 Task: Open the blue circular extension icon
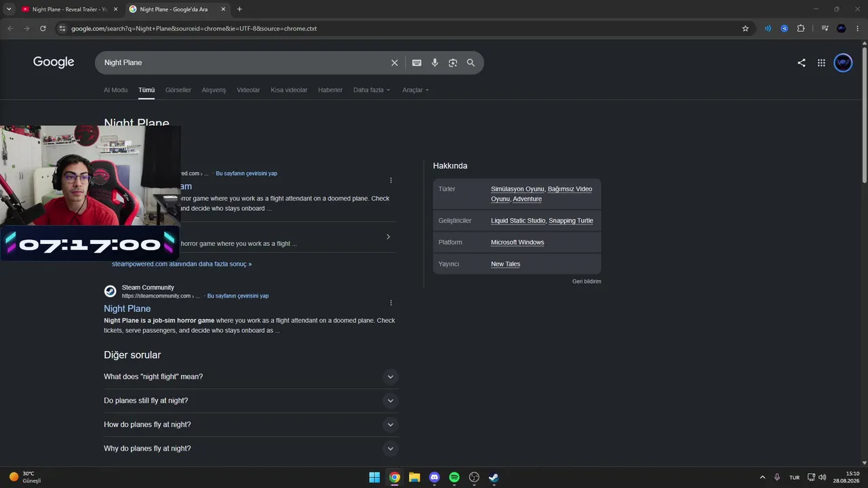point(784,28)
